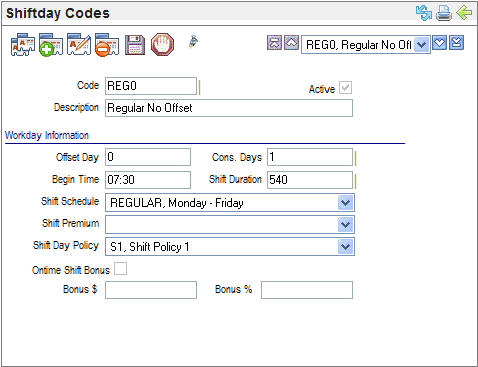The height and width of the screenshot is (367, 478).
Task: Jump to the last record
Action: (x=456, y=43)
